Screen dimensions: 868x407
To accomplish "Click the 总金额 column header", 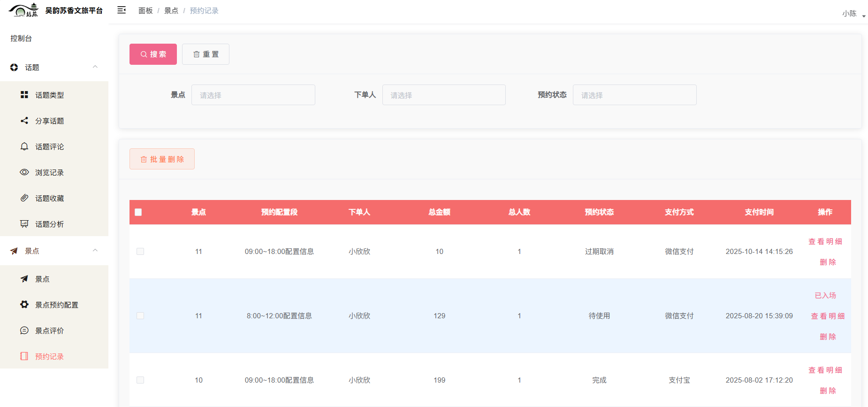I will tap(439, 212).
